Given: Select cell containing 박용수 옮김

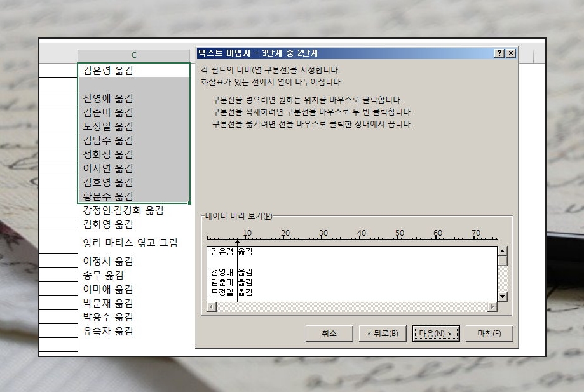Looking at the screenshot, I should point(133,317).
